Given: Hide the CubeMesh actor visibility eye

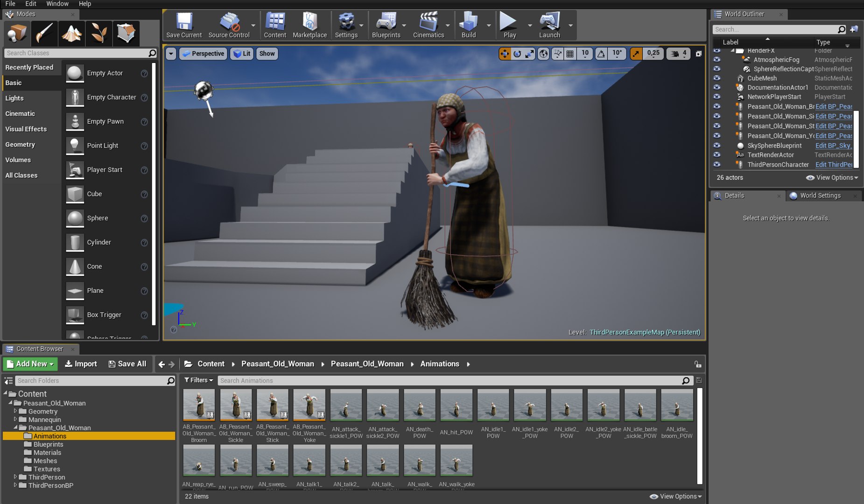Looking at the screenshot, I should coord(717,78).
